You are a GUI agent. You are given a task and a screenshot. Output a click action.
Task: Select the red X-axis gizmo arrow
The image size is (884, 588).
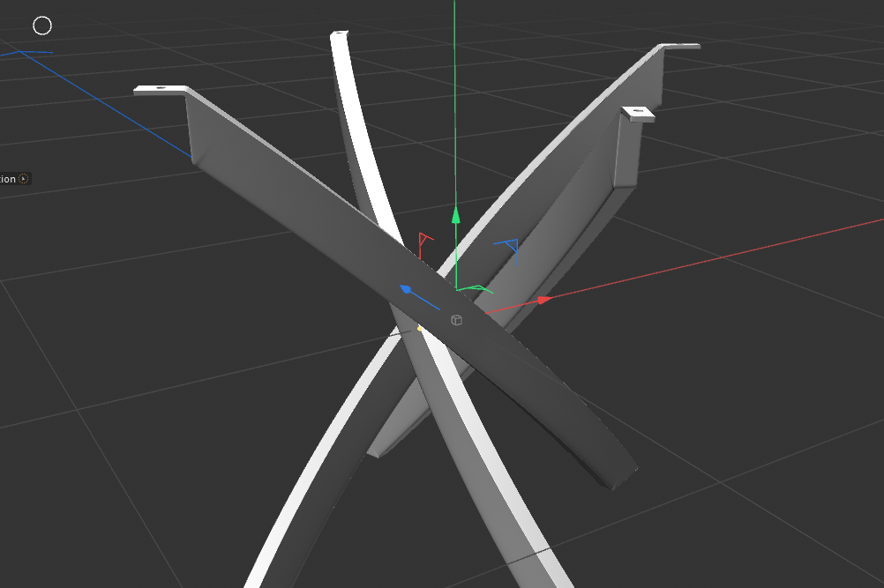(543, 300)
